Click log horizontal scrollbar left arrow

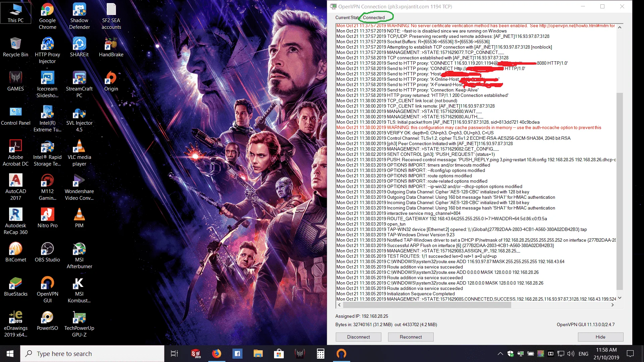coord(339,305)
